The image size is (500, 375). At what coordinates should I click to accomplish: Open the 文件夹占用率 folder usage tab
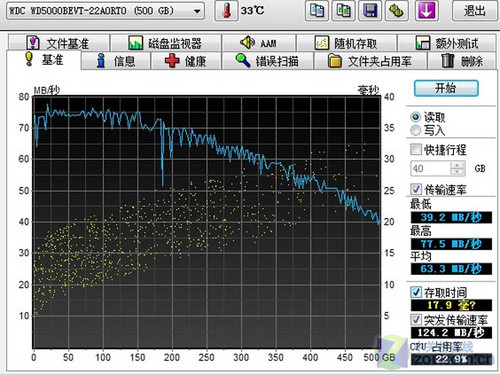(x=370, y=61)
